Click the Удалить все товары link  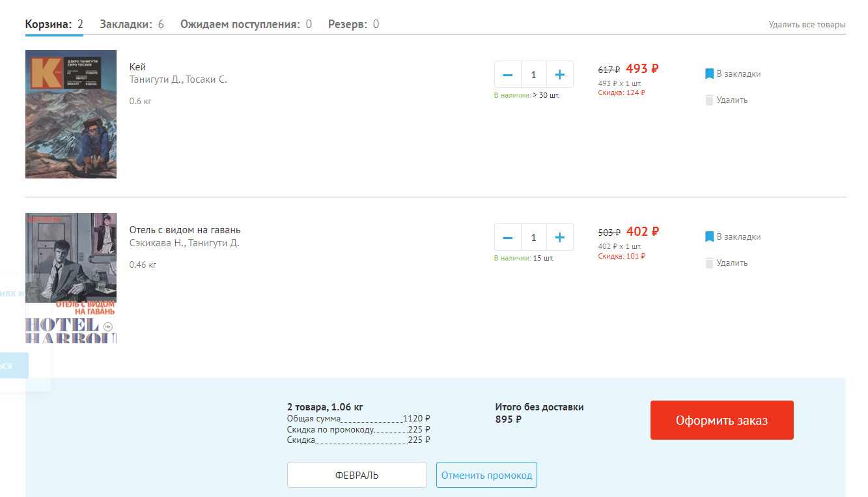[x=806, y=25]
